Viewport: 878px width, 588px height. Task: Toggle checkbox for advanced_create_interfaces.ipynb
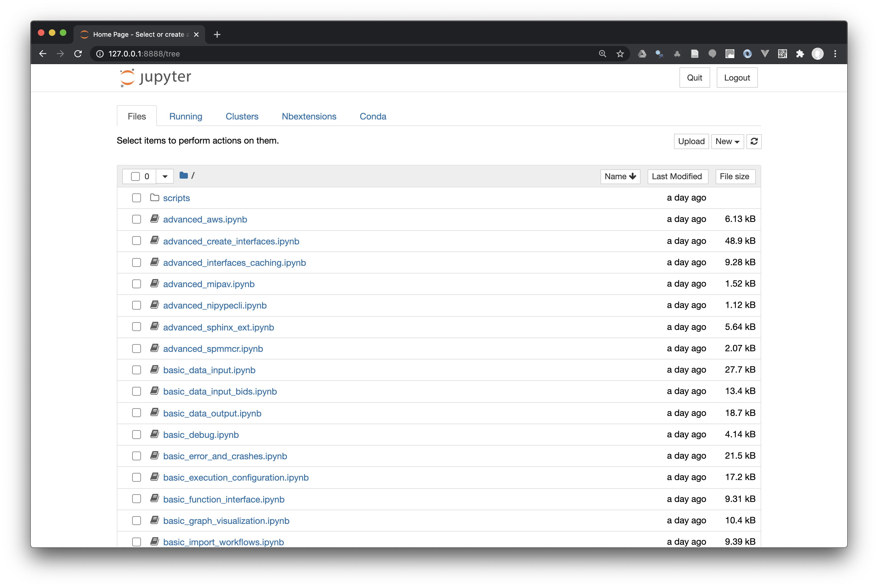coord(136,241)
